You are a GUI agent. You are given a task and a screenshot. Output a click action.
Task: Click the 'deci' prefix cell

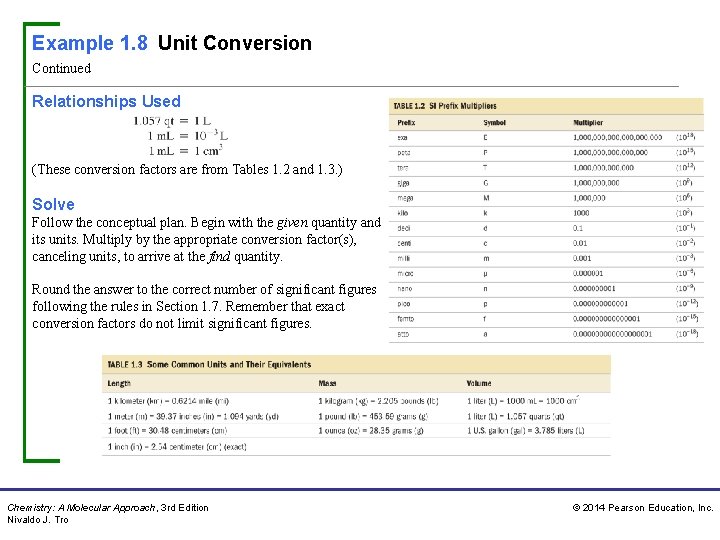pyautogui.click(x=404, y=228)
